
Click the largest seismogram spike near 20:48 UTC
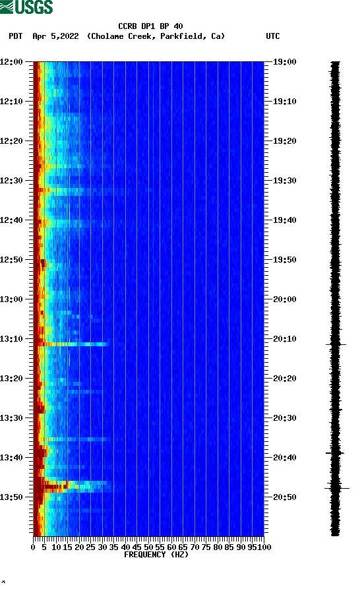point(337,488)
